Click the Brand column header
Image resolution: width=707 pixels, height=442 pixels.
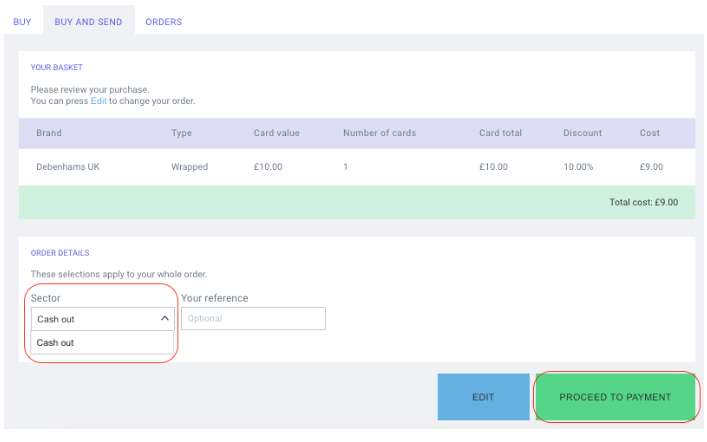pyautogui.click(x=49, y=133)
